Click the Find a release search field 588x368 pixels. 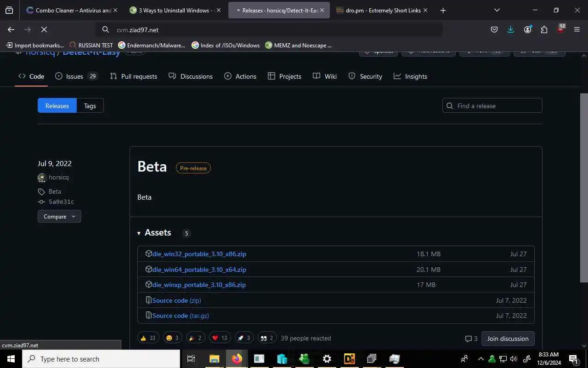(492, 106)
